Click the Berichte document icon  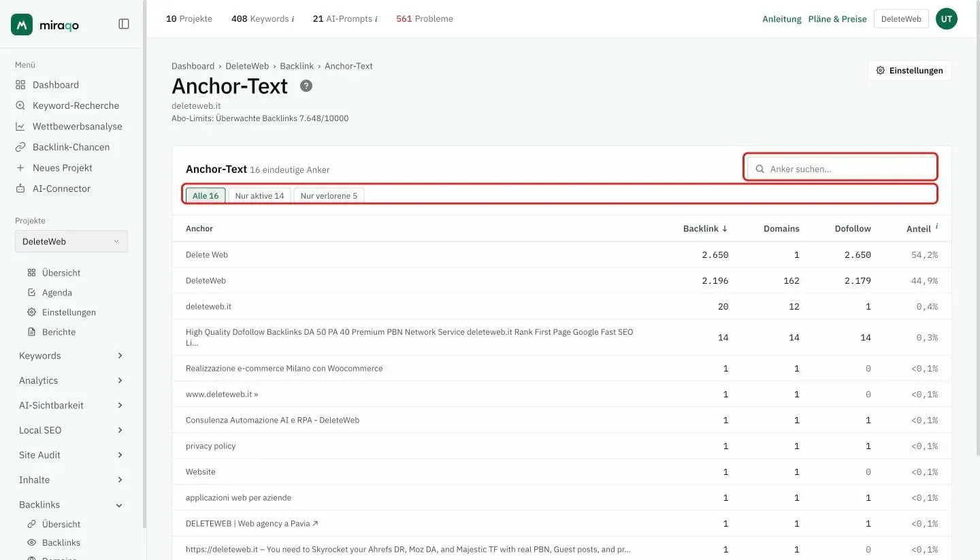point(31,332)
